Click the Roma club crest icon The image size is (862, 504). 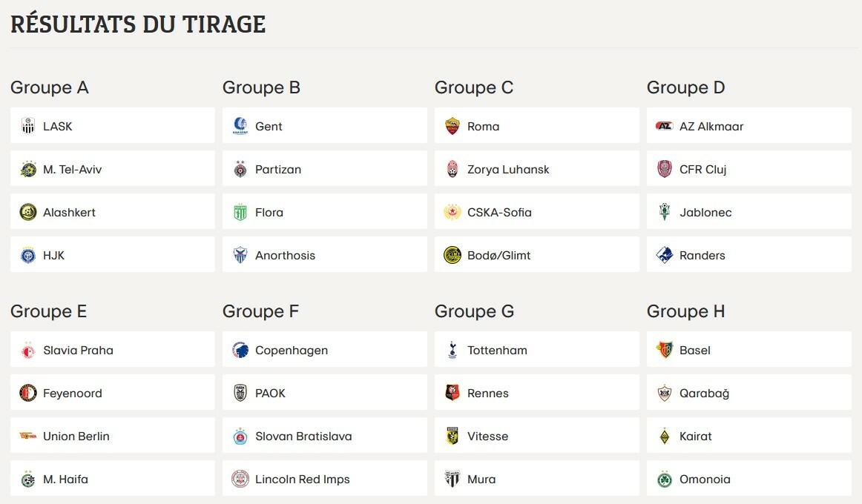point(453,126)
